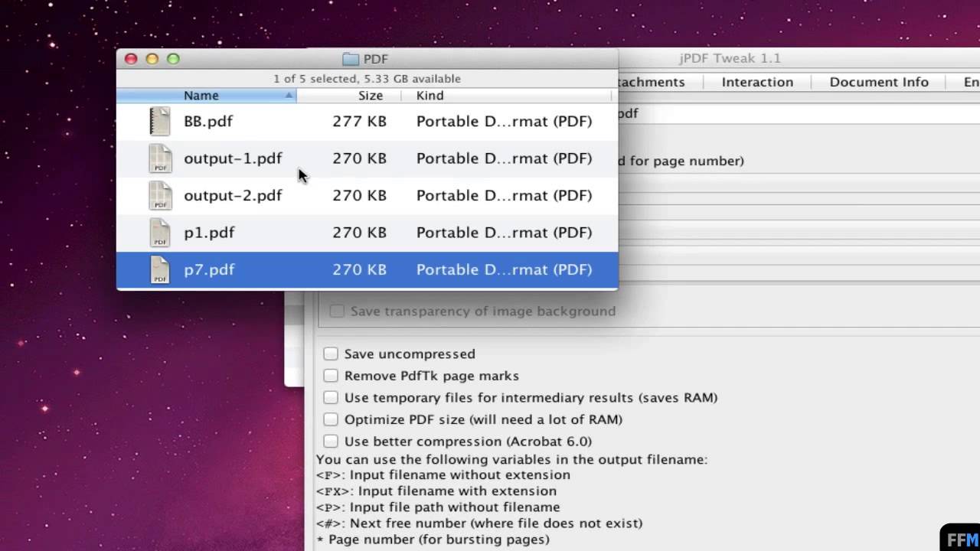This screenshot has width=980, height=551.
Task: Select the output-1.pdf file name
Action: [x=233, y=158]
